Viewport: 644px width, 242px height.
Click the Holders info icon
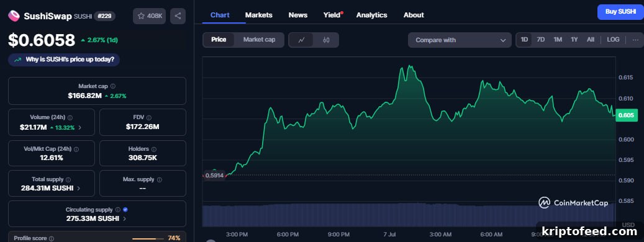[x=153, y=150]
